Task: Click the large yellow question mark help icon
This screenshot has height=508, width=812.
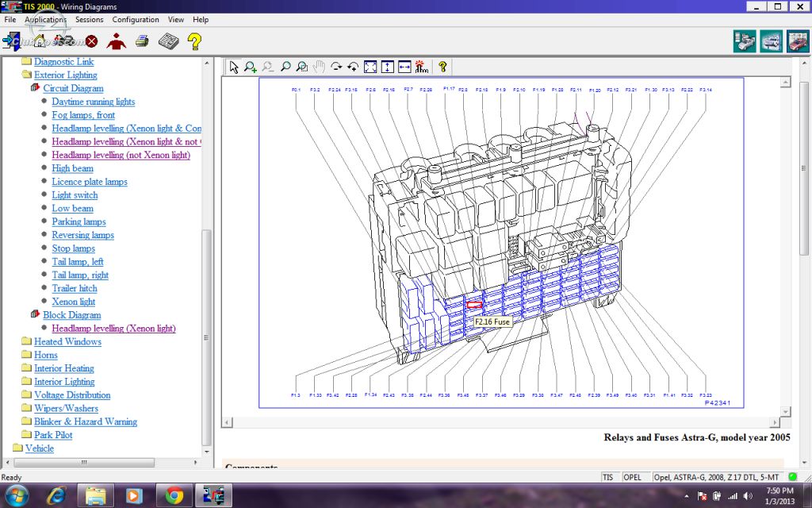Action: 195,41
